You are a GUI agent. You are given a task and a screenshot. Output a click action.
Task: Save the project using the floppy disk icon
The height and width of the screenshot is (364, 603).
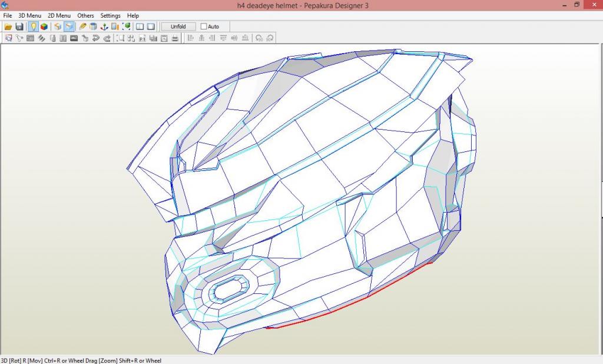19,27
